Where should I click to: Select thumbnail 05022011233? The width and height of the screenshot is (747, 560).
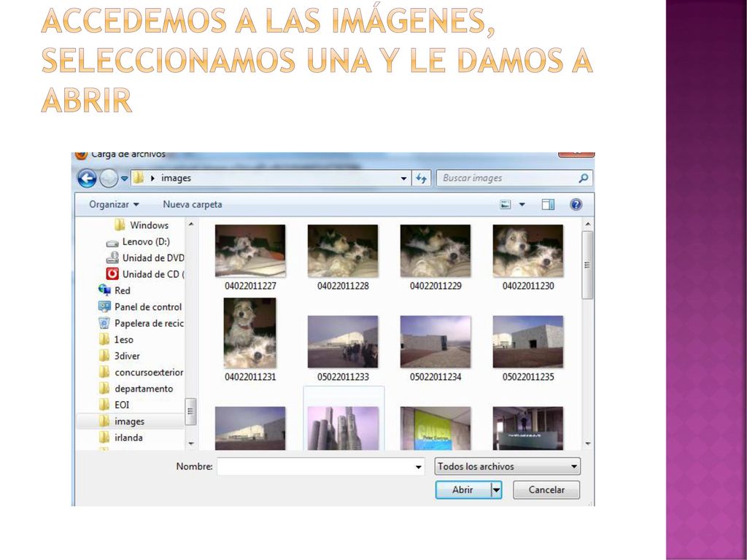click(x=343, y=349)
